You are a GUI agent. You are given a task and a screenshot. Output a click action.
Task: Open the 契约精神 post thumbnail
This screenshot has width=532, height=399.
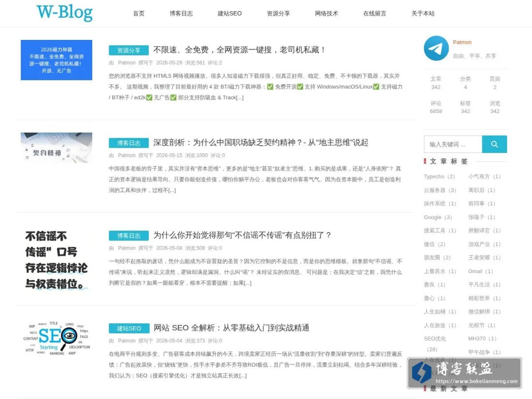pos(56,148)
